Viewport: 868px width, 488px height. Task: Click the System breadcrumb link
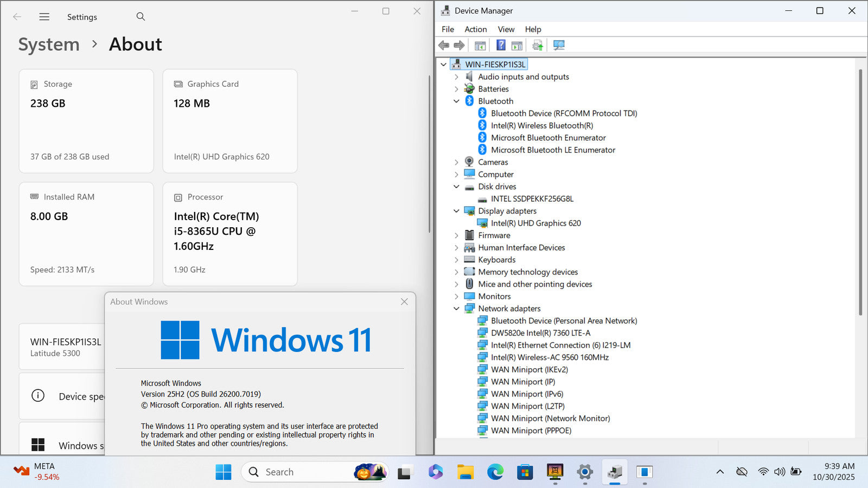coord(49,44)
